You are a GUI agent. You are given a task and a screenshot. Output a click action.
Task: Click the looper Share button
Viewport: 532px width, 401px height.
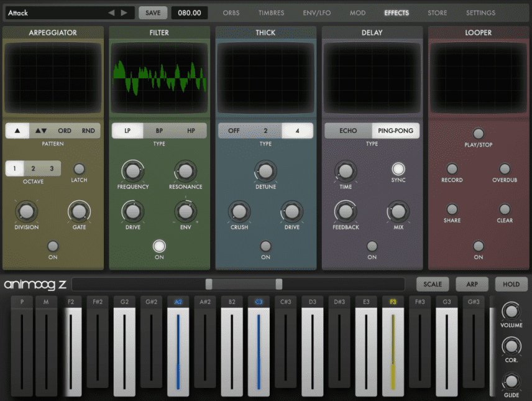[452, 209]
